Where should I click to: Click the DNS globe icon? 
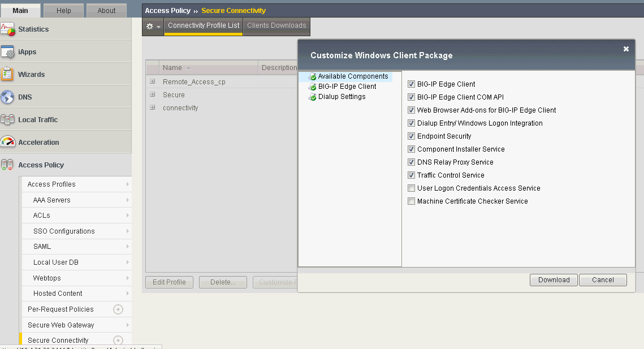pyautogui.click(x=8, y=97)
